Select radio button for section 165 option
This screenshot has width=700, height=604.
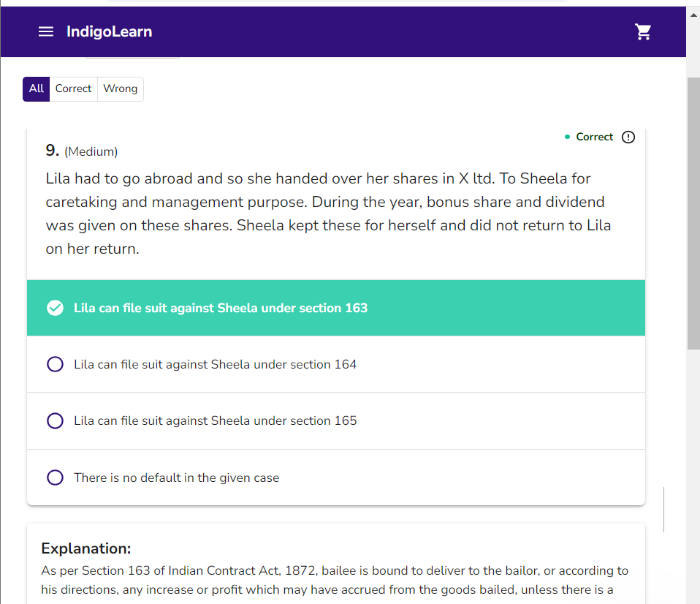click(x=55, y=421)
